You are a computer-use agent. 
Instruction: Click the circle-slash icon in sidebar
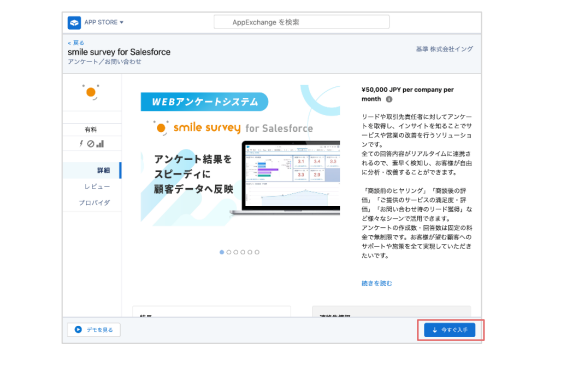(90, 144)
